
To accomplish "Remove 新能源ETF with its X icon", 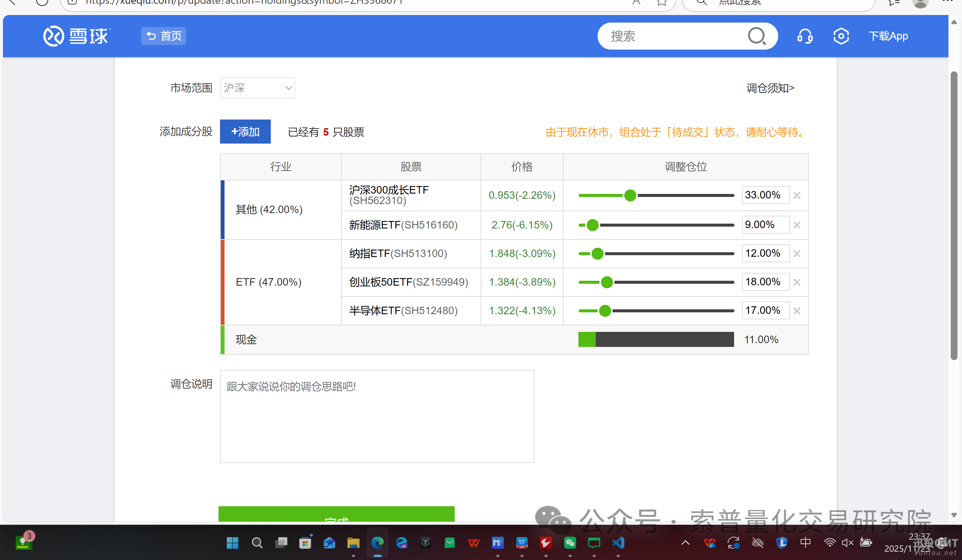I will point(797,225).
